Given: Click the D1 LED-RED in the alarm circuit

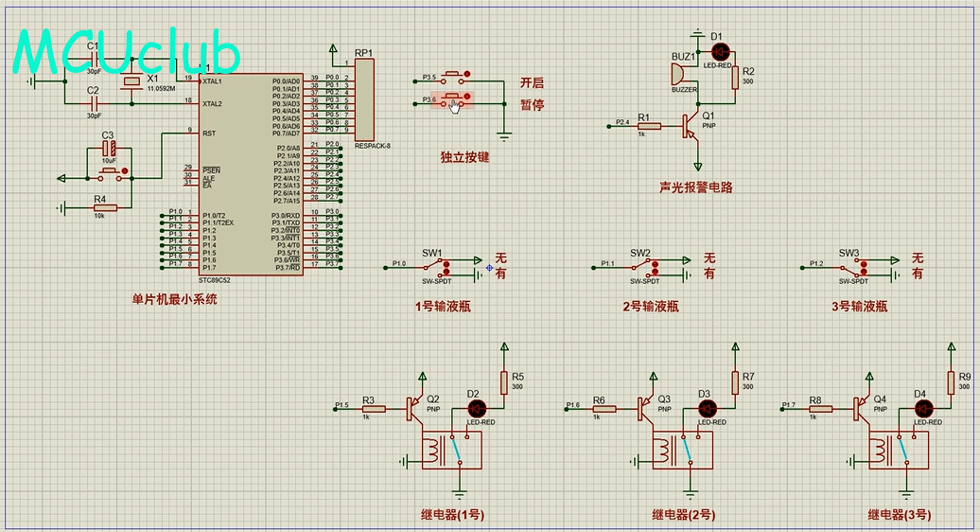Looking at the screenshot, I should tap(717, 50).
